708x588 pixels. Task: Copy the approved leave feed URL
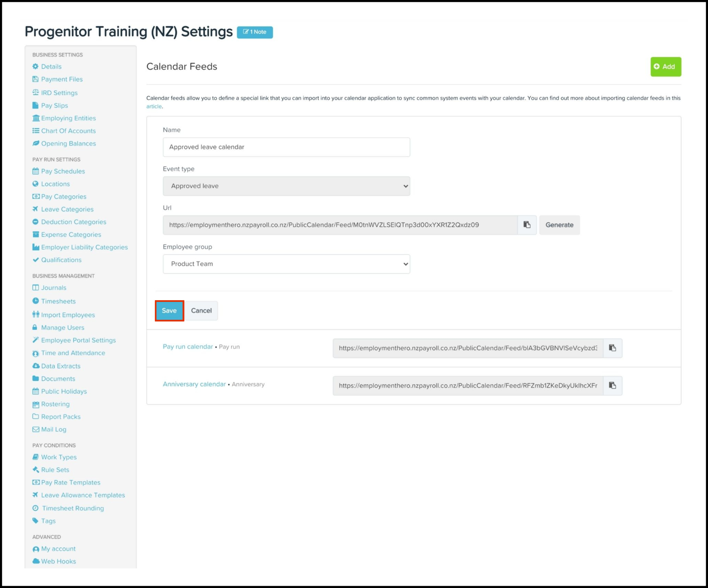[x=527, y=225]
